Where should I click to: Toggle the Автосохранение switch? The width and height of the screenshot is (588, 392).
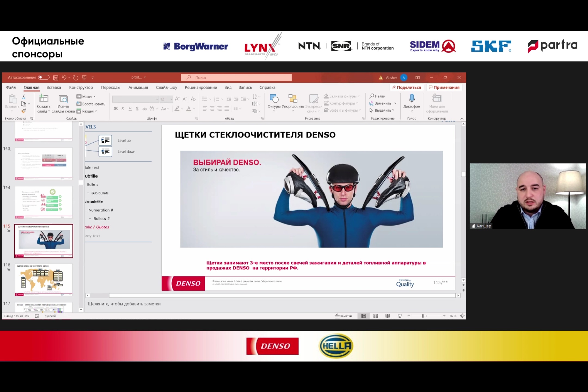pyautogui.click(x=44, y=77)
